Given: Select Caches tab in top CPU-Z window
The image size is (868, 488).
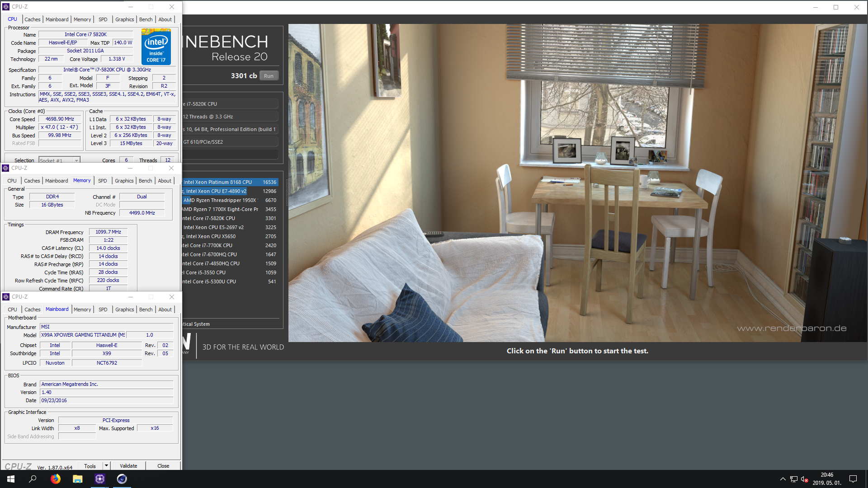Looking at the screenshot, I should 33,19.
